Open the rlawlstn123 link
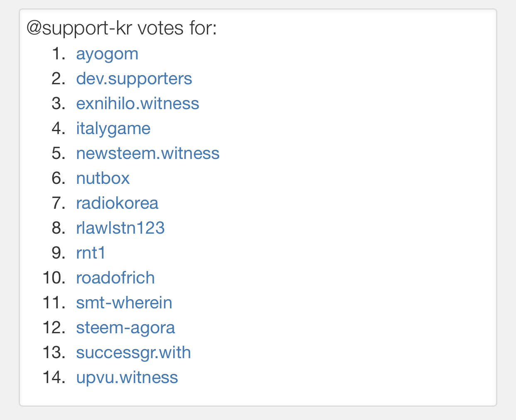 (x=120, y=228)
